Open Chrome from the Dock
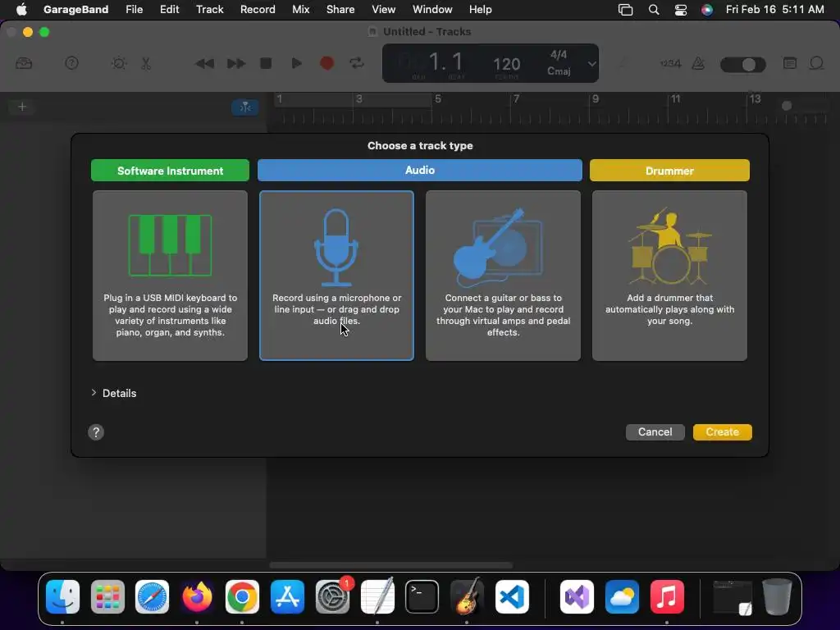840x630 pixels. coord(242,596)
